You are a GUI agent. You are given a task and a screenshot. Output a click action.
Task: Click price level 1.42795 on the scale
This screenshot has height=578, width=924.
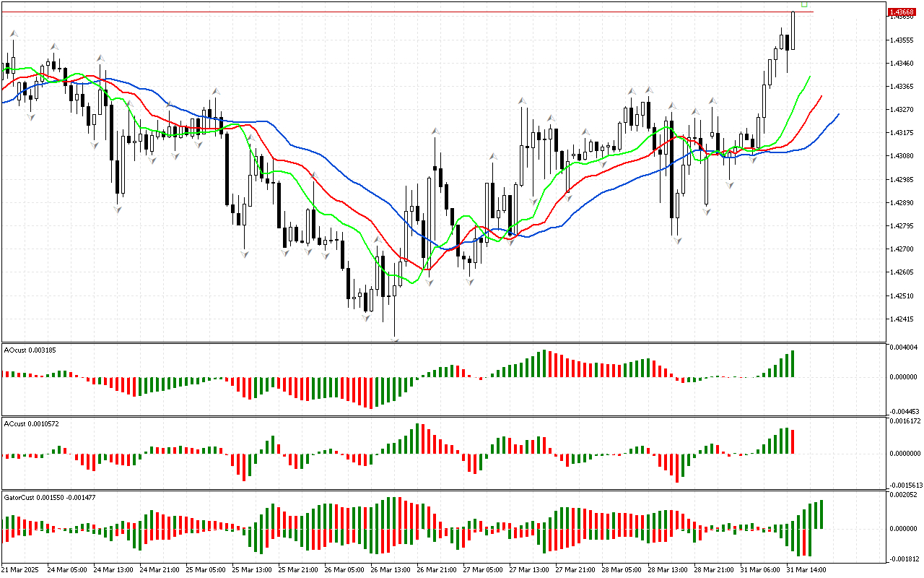pos(902,226)
